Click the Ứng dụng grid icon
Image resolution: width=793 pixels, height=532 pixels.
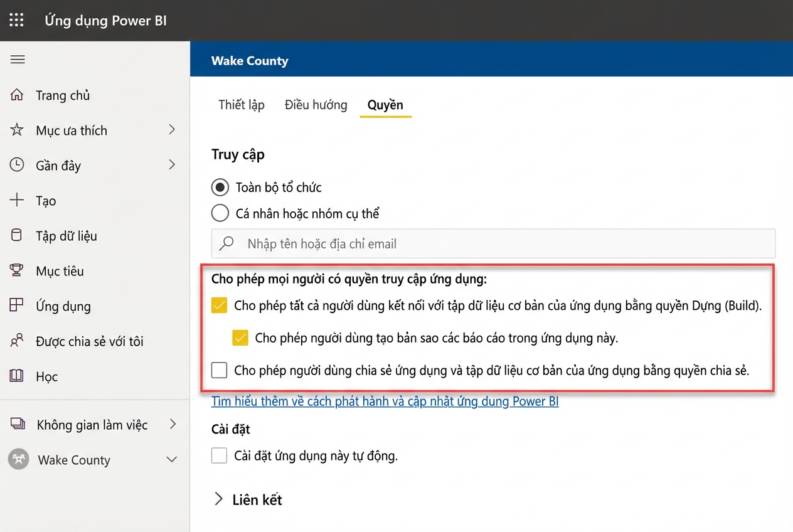pos(17,306)
